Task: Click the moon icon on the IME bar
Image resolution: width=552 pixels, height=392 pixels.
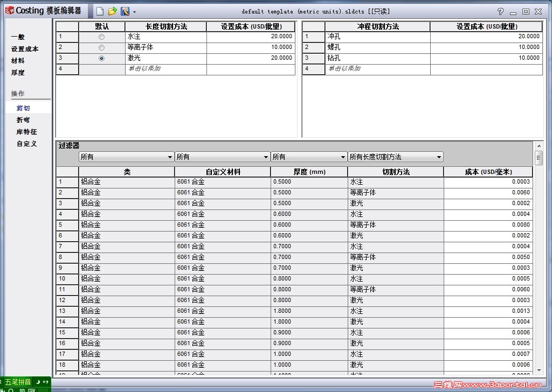Action: click(38, 382)
